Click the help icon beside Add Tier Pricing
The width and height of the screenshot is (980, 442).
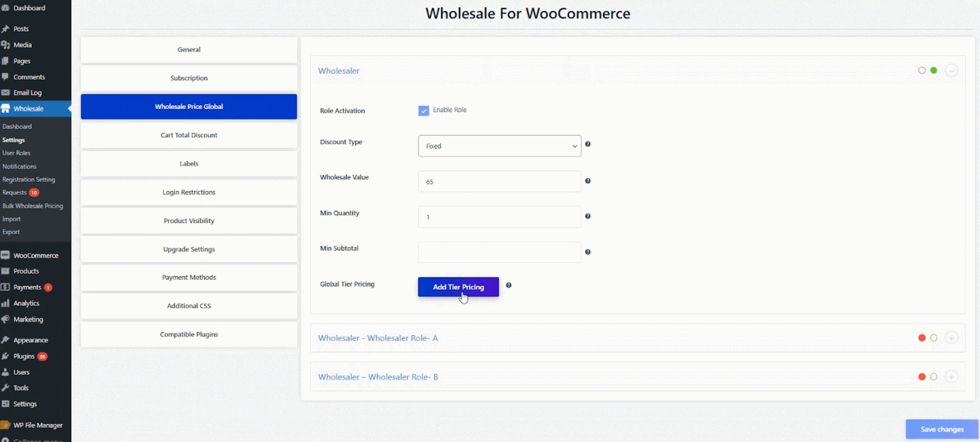click(x=508, y=285)
